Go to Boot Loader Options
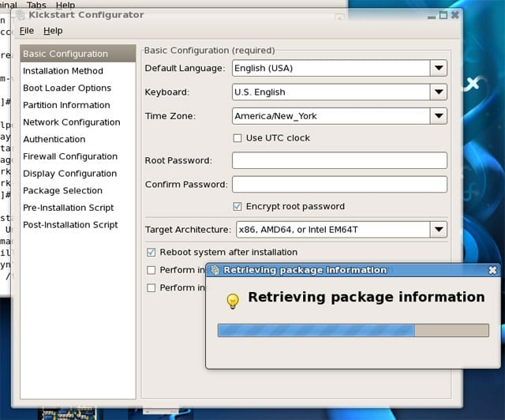Image resolution: width=505 pixels, height=420 pixels. click(x=78, y=88)
